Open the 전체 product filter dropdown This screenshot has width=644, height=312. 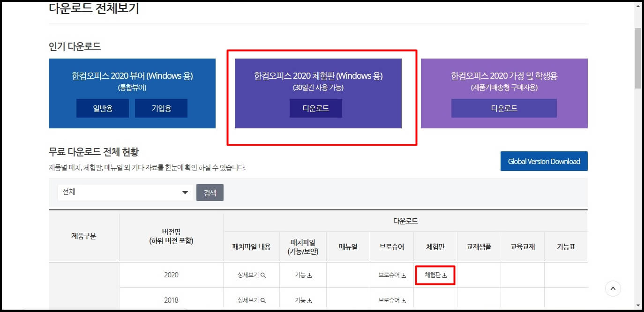pyautogui.click(x=126, y=192)
